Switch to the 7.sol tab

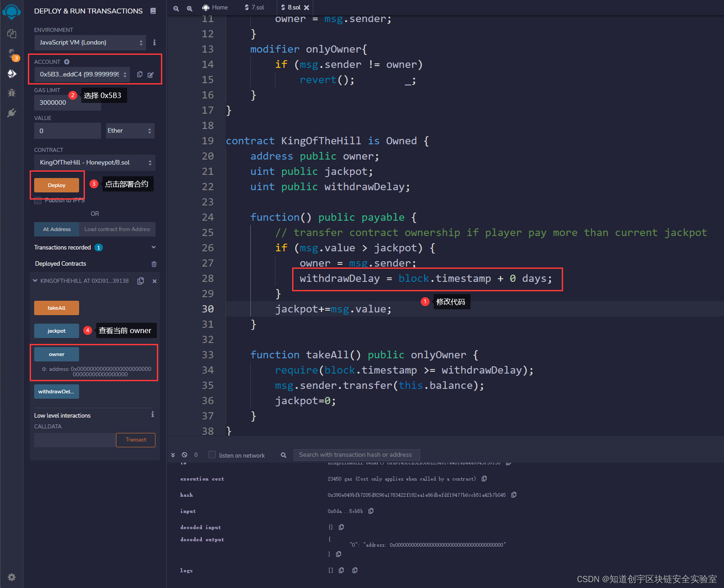(x=254, y=8)
